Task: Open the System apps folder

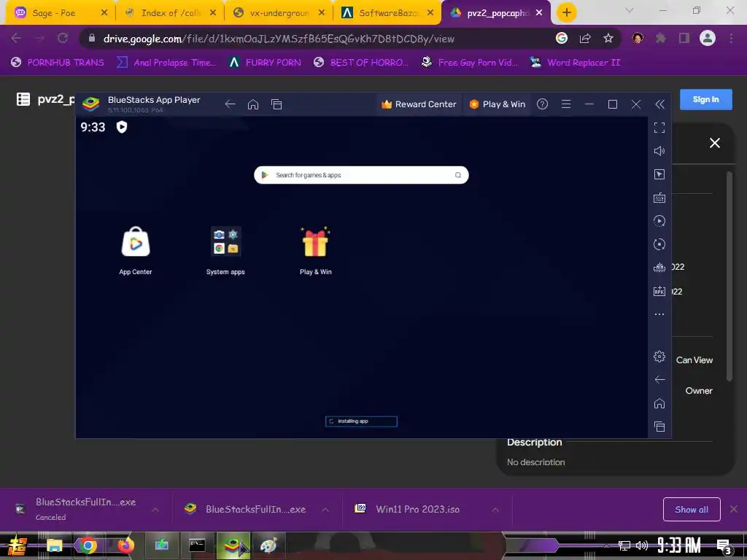Action: pyautogui.click(x=225, y=242)
